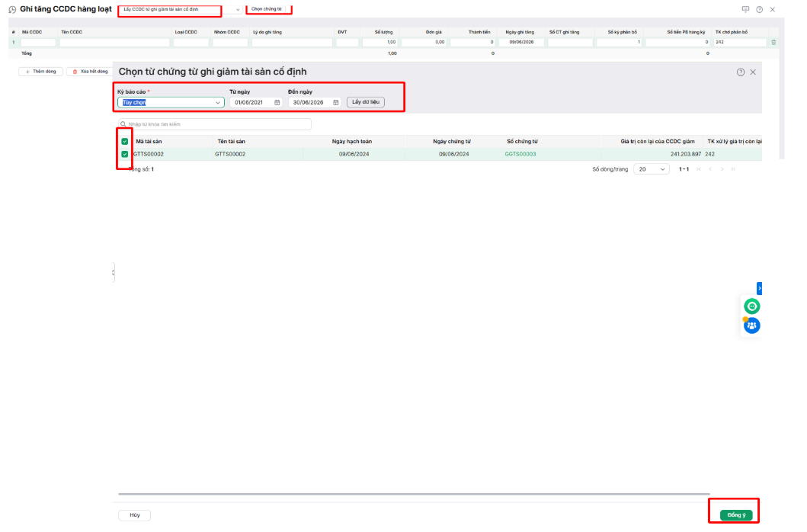
Task: Click the Giá trị còn lại của CCDC giảm header
Action: tap(658, 141)
